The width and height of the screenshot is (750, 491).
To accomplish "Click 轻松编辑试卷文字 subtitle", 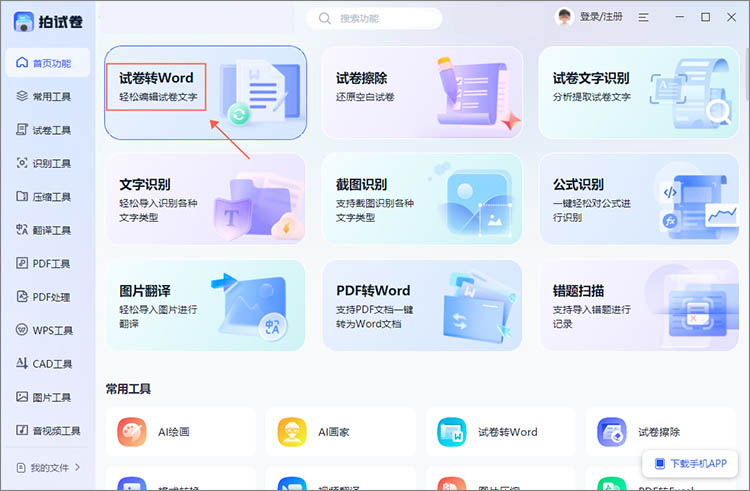I will [158, 97].
